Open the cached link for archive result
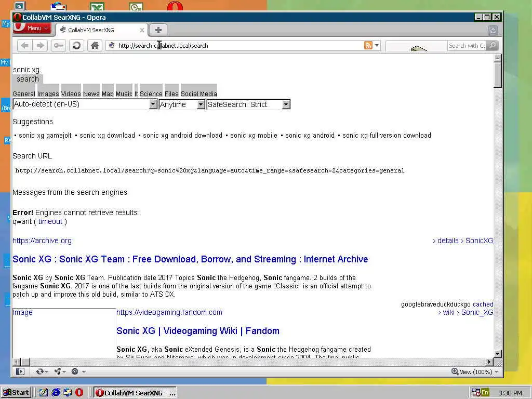The image size is (532, 399). 483,304
